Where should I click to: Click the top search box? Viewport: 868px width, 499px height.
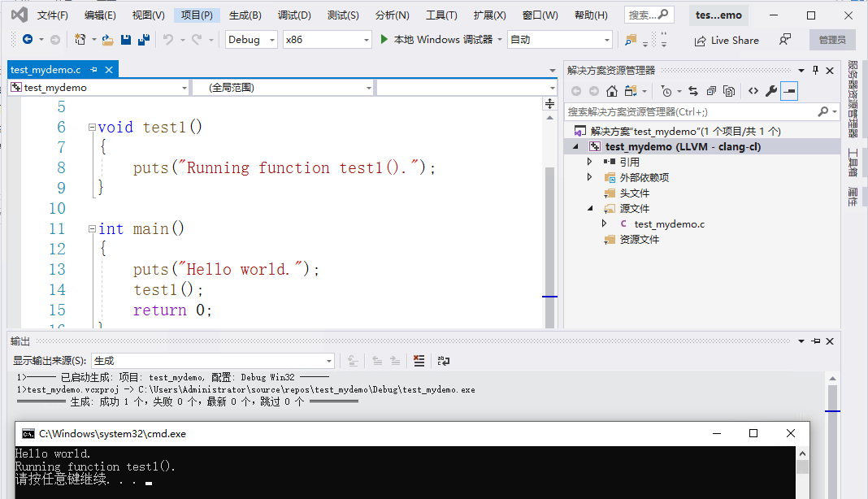point(649,15)
